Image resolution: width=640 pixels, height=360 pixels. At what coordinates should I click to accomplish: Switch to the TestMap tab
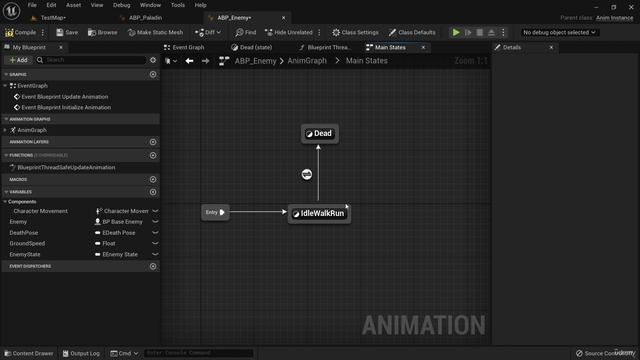point(53,18)
